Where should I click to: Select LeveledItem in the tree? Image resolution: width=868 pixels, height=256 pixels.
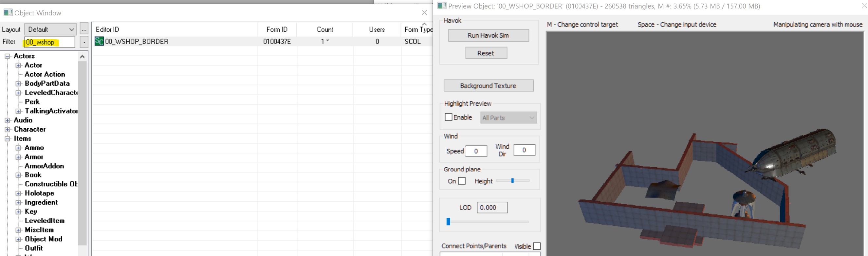[45, 221]
